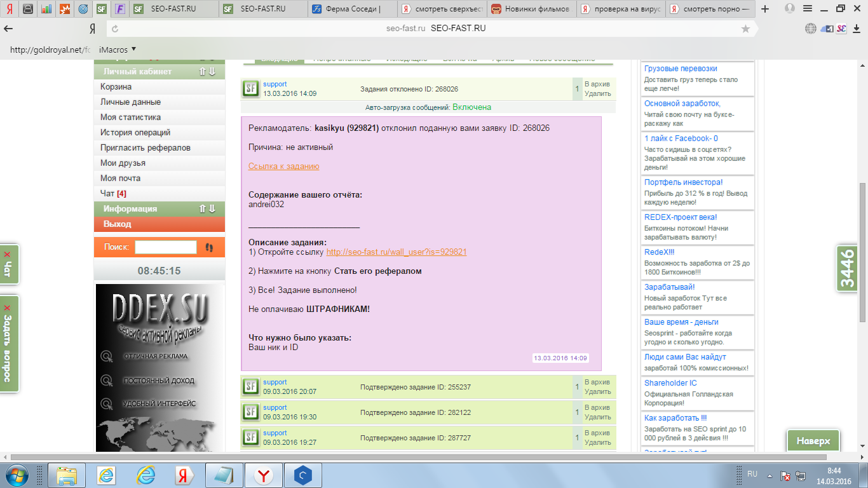Image resolution: width=868 pixels, height=488 pixels.
Task: Open the pinned orange burst tab
Action: 65,9
